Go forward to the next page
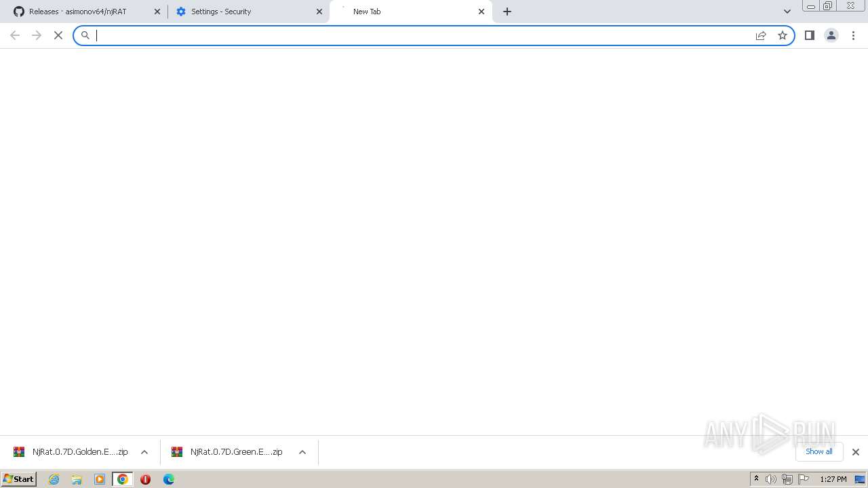Viewport: 868px width, 488px height. pos(37,35)
